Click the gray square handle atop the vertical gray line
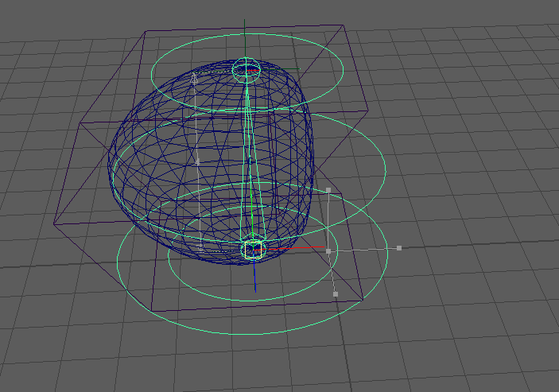This screenshot has height=392, width=559. (328, 190)
